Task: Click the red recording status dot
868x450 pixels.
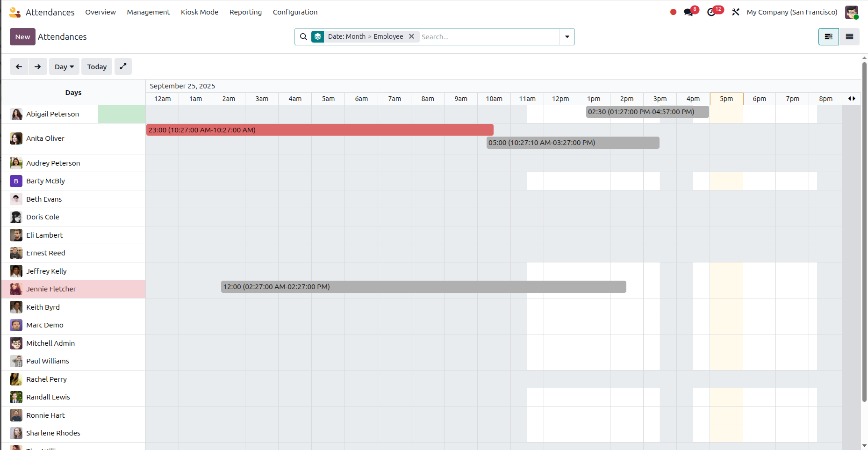Action: [x=673, y=12]
